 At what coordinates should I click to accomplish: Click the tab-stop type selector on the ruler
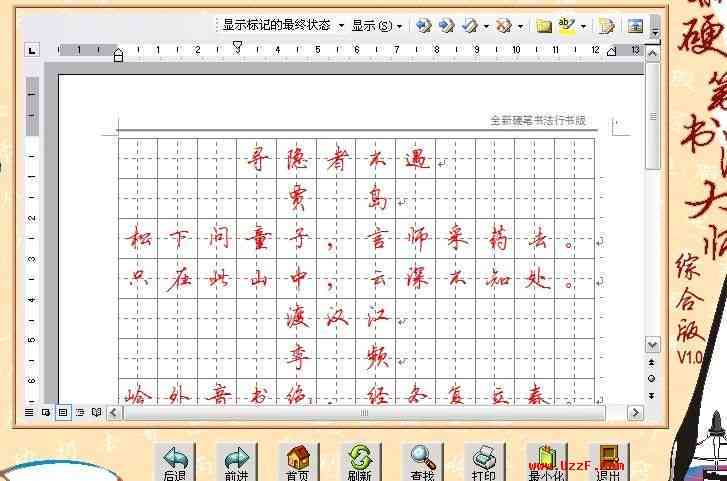32,50
